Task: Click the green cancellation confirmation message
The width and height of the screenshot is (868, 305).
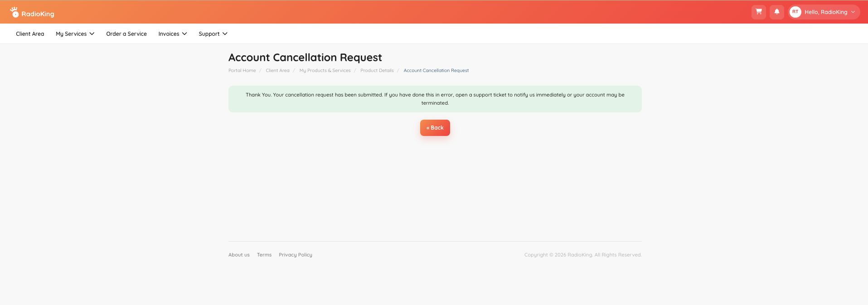Action: 435,99
